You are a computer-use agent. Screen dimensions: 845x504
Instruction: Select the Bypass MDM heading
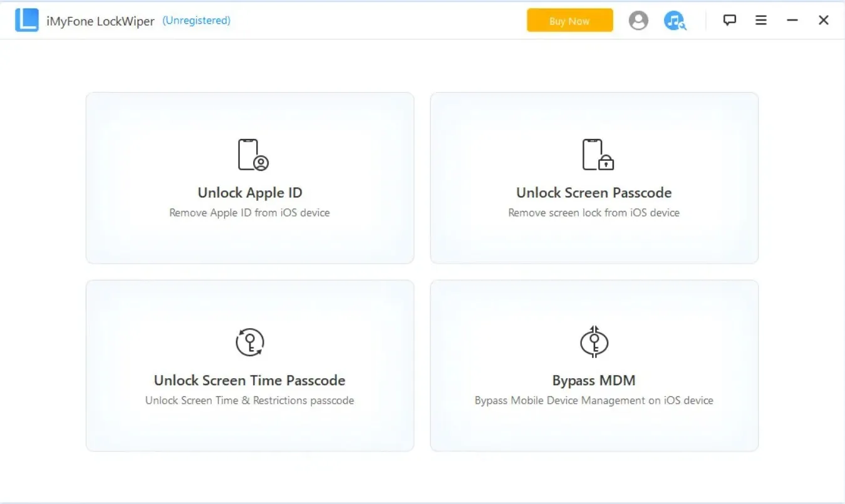594,381
